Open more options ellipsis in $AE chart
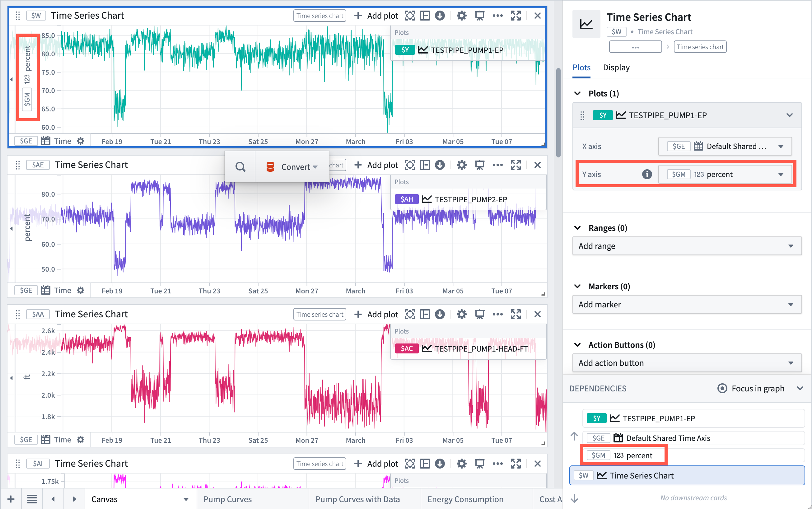This screenshot has width=812, height=509. pos(497,165)
